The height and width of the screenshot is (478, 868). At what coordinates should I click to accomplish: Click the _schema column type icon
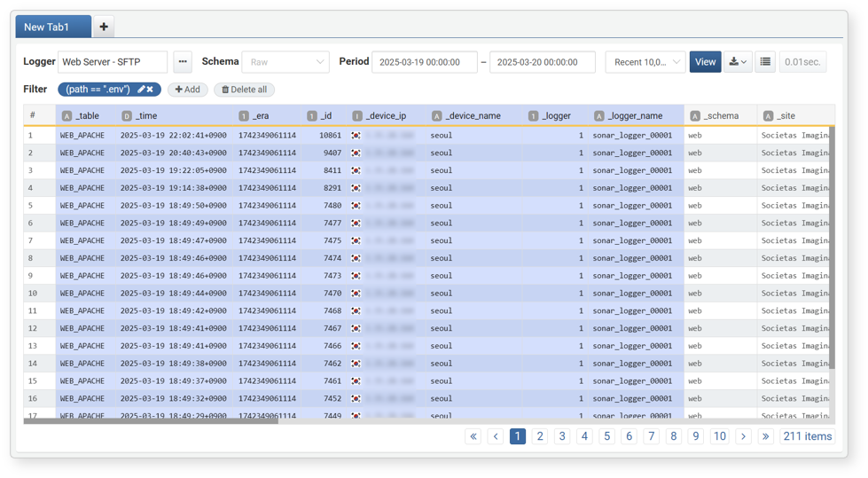[x=695, y=116]
